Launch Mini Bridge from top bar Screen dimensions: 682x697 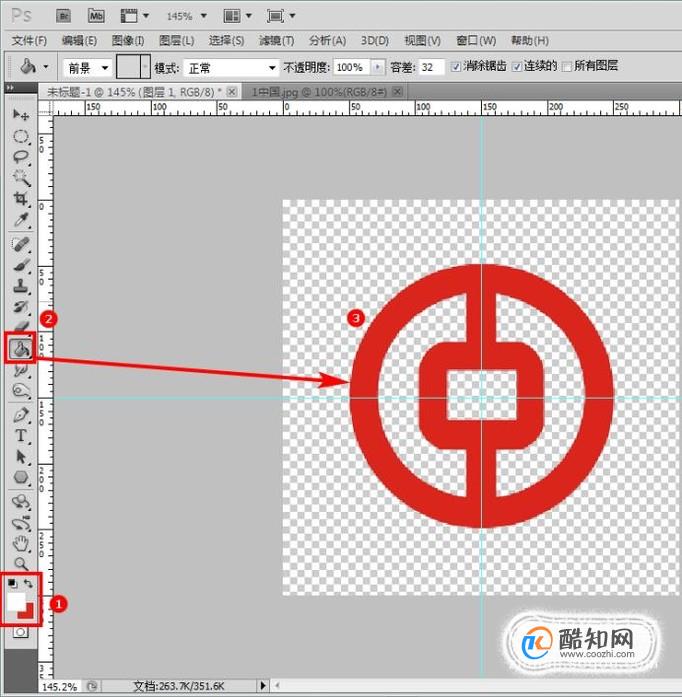coord(96,16)
